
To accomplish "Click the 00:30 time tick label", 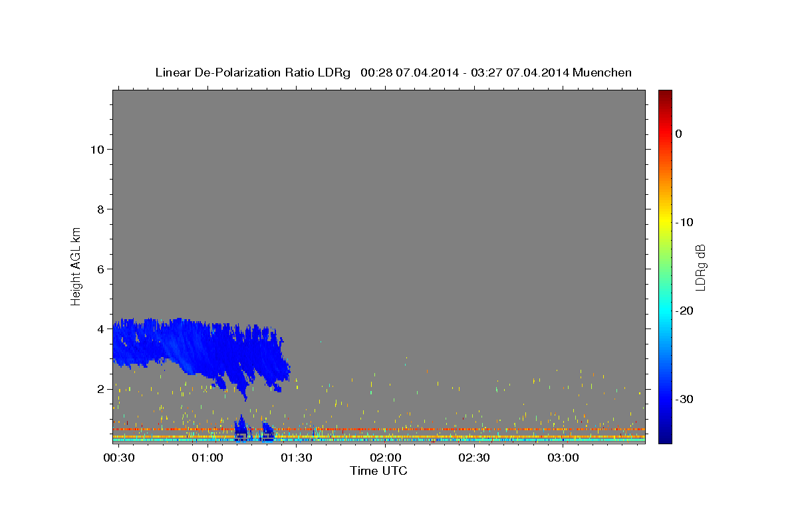I will tap(118, 458).
